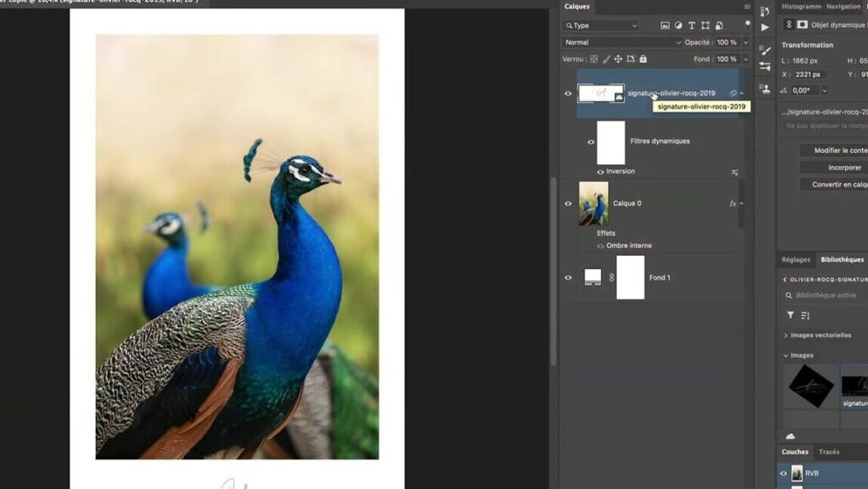Image resolution: width=868 pixels, height=489 pixels.
Task: Click the rotation angle icon in Transformation
Action: (x=784, y=90)
